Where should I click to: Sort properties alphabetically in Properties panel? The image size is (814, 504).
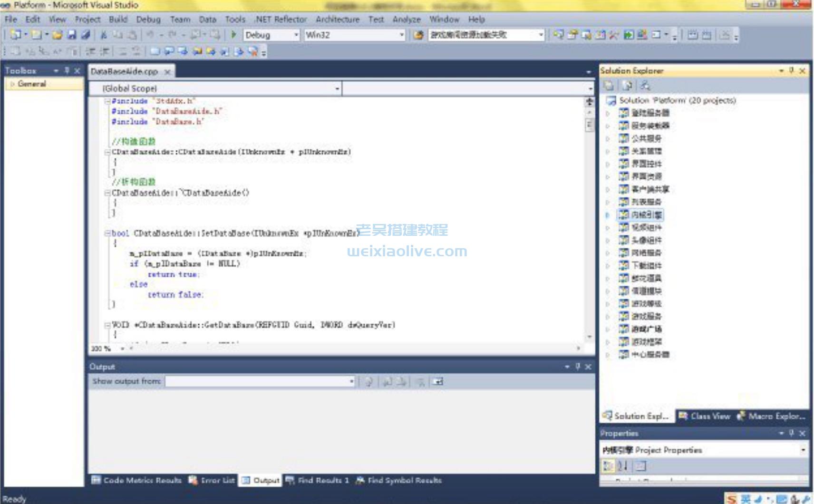[x=623, y=466]
